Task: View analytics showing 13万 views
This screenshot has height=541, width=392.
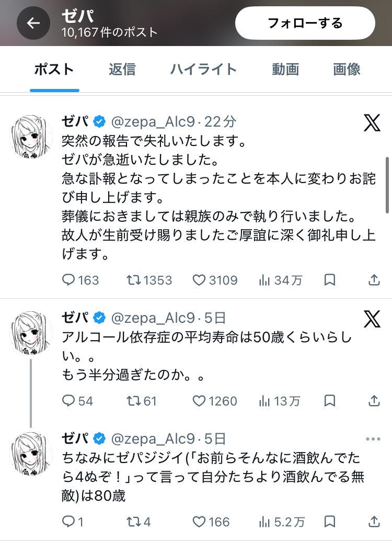Action: 280,401
